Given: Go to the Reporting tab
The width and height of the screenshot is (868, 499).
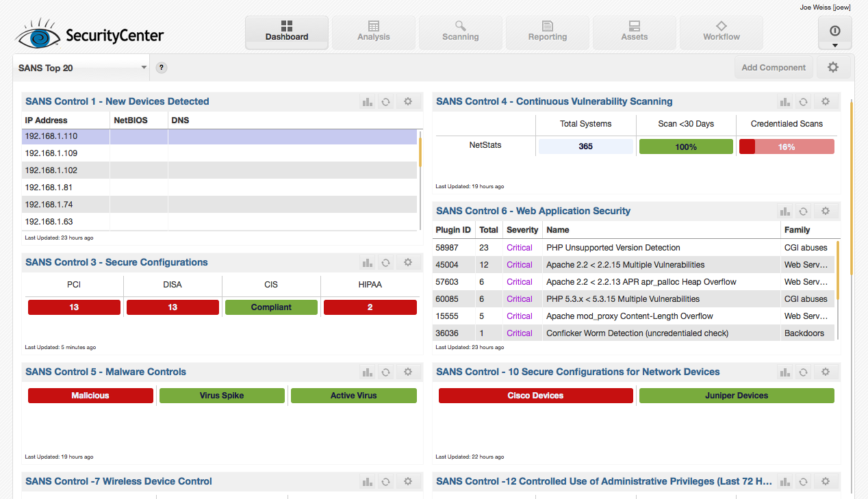Looking at the screenshot, I should (548, 33).
